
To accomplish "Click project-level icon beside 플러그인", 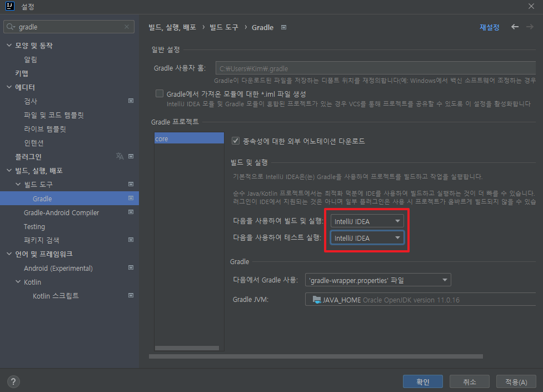I will [x=131, y=156].
